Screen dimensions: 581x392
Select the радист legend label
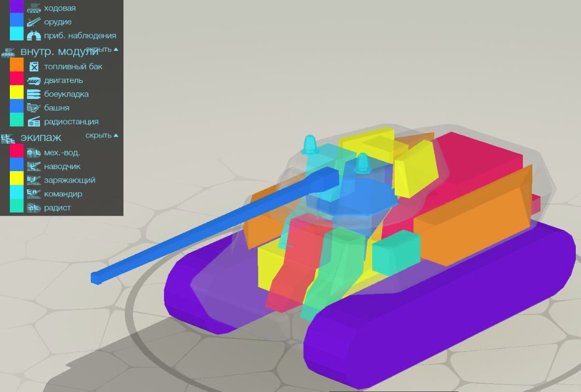[x=57, y=208]
